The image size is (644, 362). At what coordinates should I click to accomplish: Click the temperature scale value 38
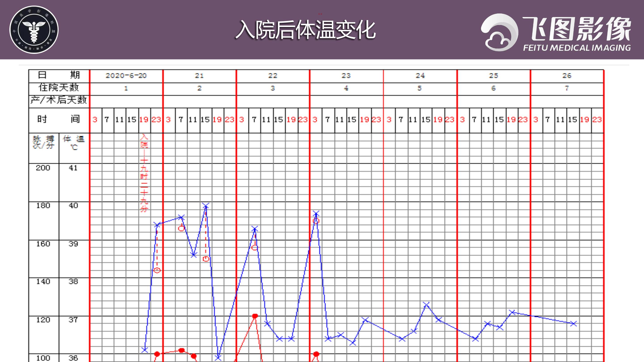coord(73,282)
